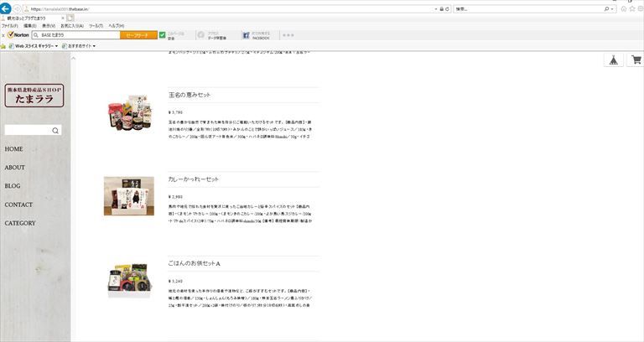Refresh the page with the reload icon

pos(447,8)
